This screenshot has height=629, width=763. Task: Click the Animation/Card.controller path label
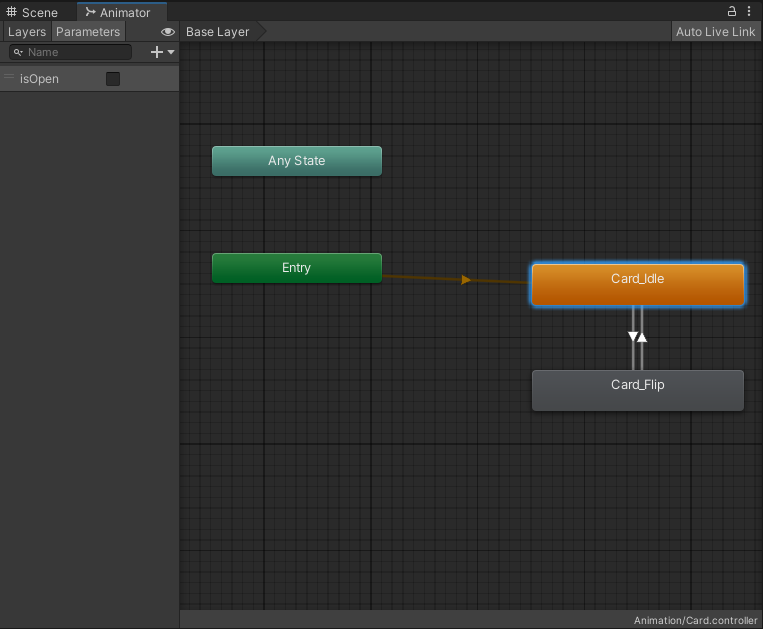(x=695, y=620)
